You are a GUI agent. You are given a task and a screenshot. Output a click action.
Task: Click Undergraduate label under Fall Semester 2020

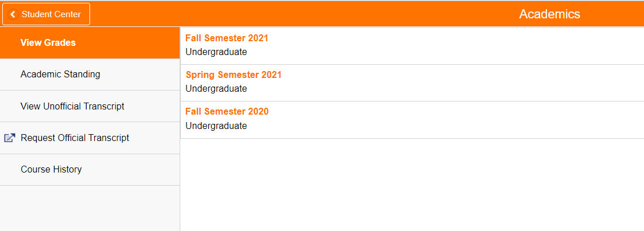click(216, 126)
